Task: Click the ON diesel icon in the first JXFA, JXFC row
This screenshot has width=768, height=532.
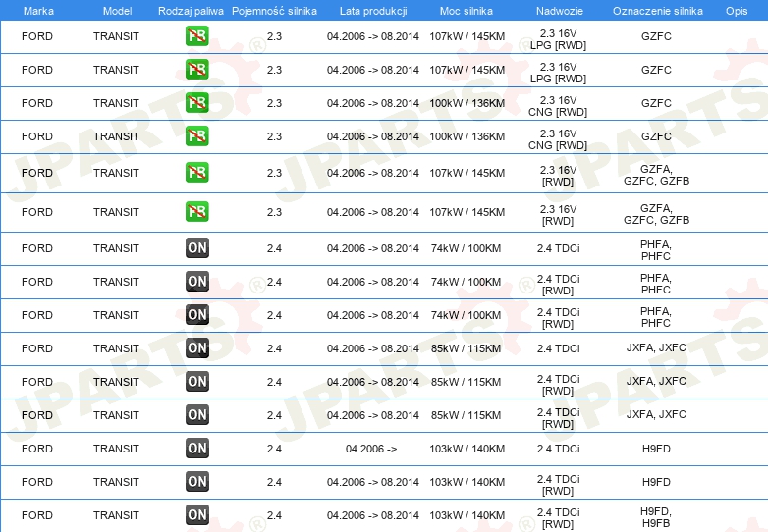Action: click(x=196, y=348)
